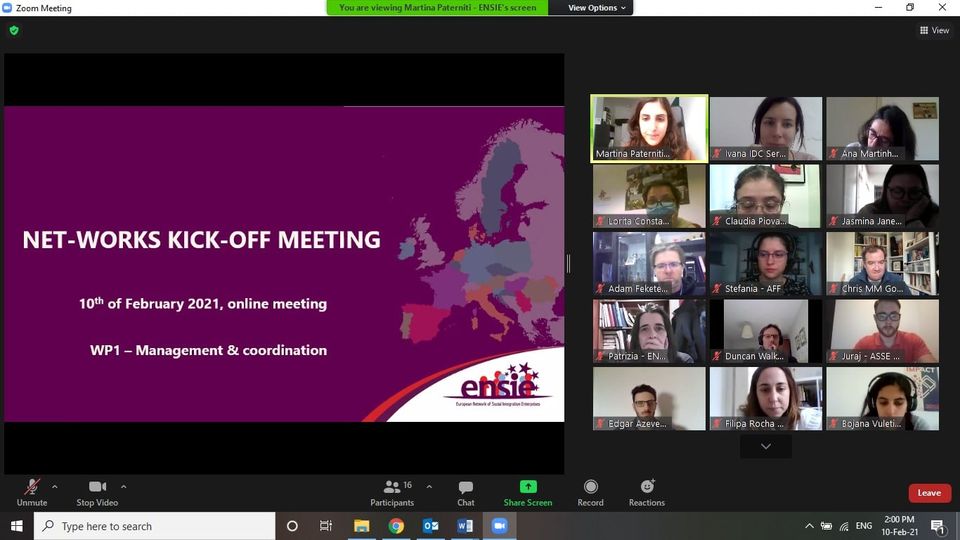
Task: Click the green encryption shield icon
Action: (x=14, y=30)
